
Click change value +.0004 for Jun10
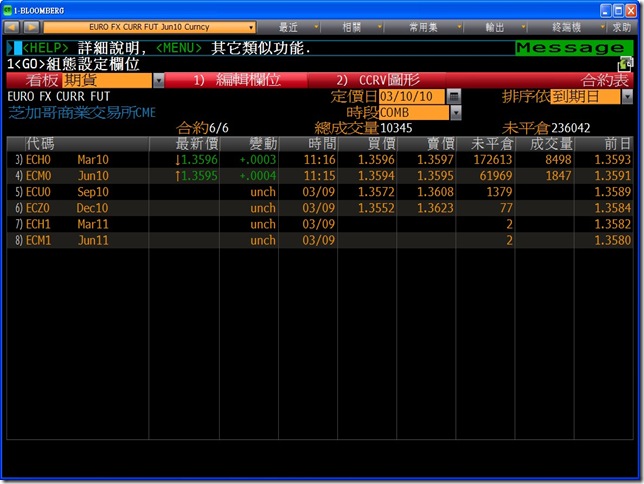(x=258, y=176)
